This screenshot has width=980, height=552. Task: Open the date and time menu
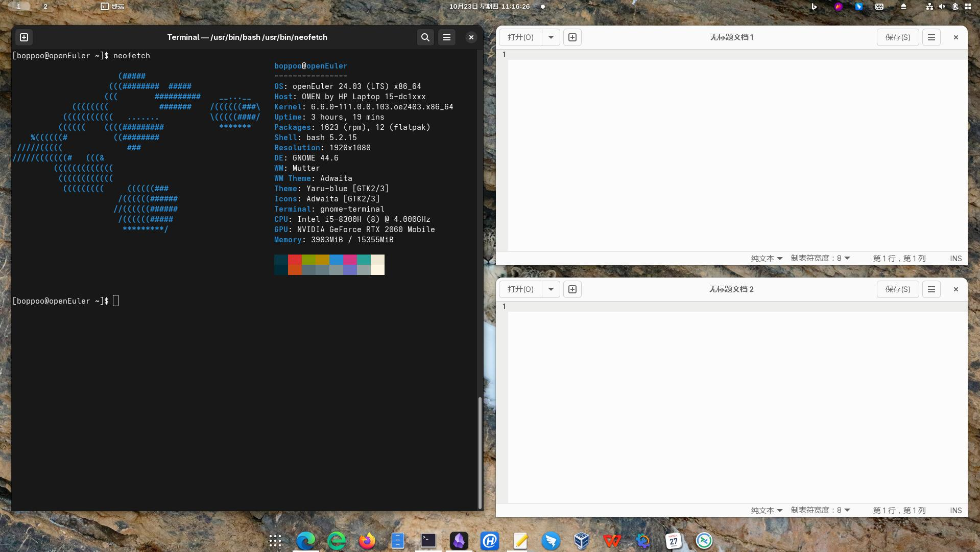coord(489,7)
